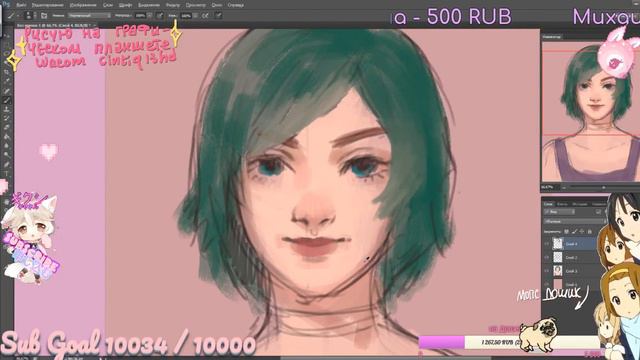Click the Навигатор panel tab
Image resolution: width=640 pixels, height=360 pixels.
[x=552, y=37]
